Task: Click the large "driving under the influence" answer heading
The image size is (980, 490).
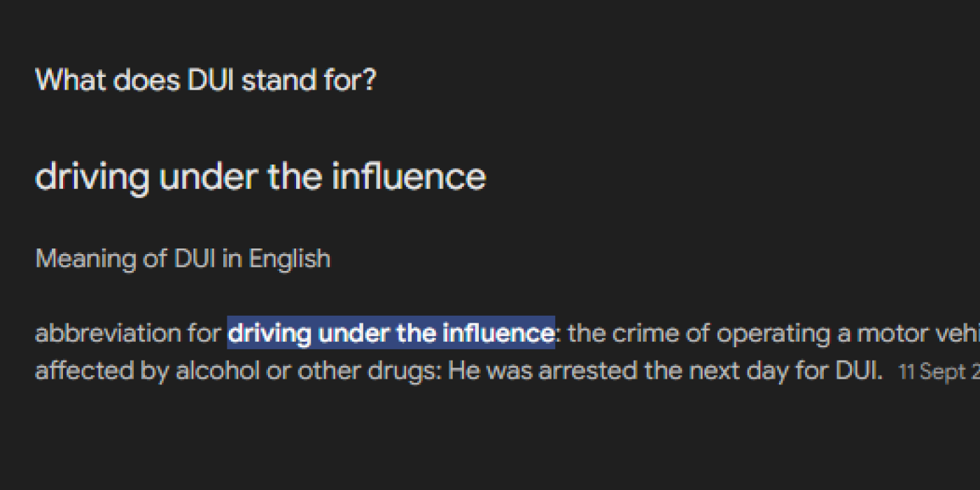Action: click(x=260, y=177)
